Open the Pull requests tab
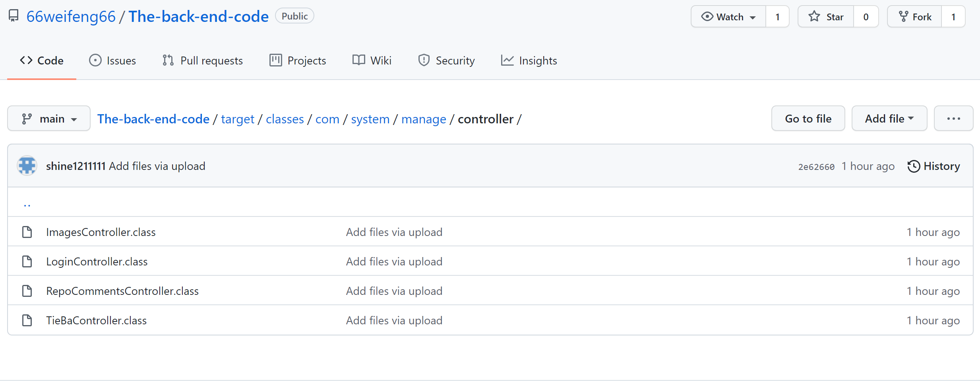Viewport: 980px width, 382px height. (203, 60)
